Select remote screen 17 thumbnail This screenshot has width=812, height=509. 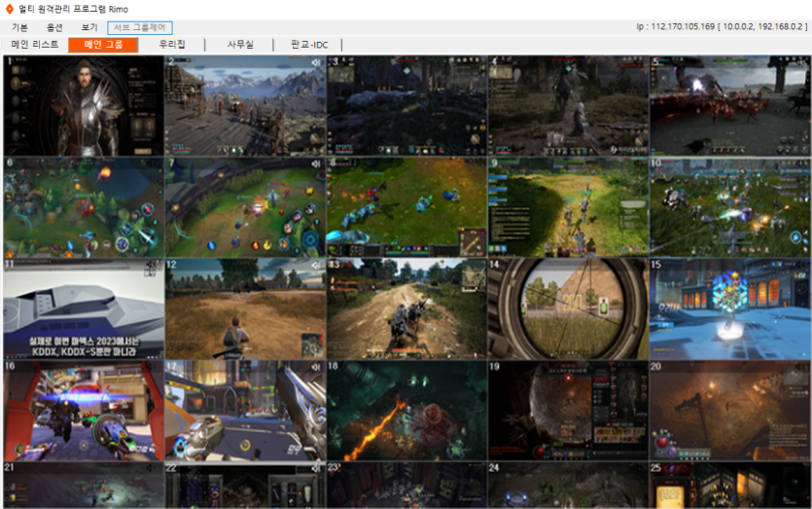tap(245, 411)
